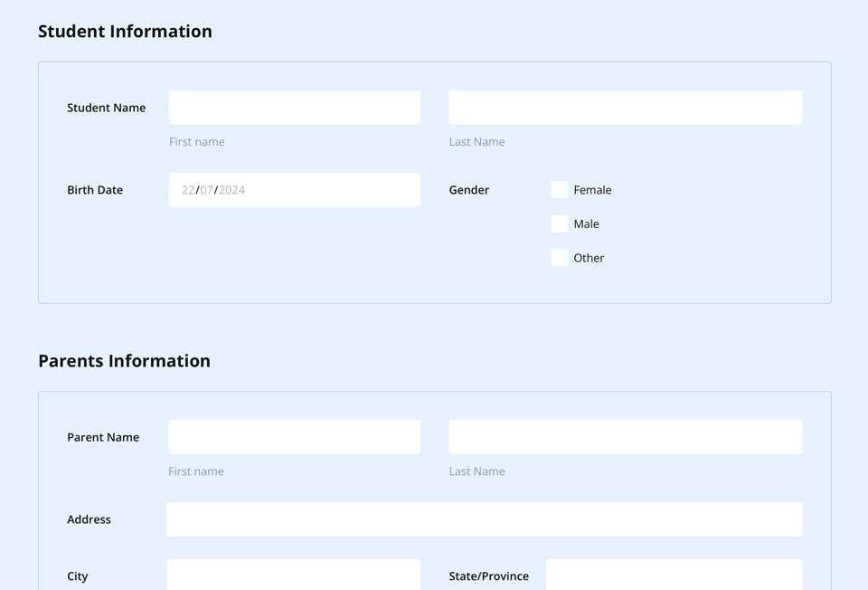Focus the parent's Last Name input field
The height and width of the screenshot is (590, 868).
pyautogui.click(x=625, y=436)
